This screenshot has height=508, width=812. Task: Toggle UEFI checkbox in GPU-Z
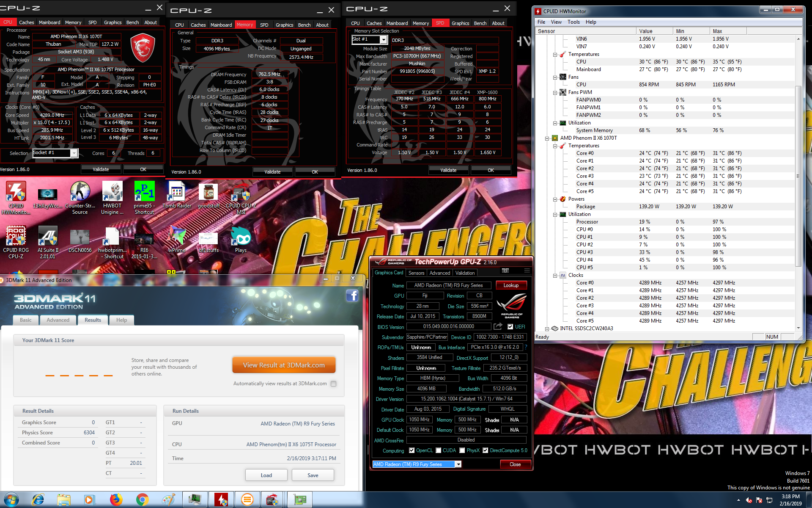510,327
